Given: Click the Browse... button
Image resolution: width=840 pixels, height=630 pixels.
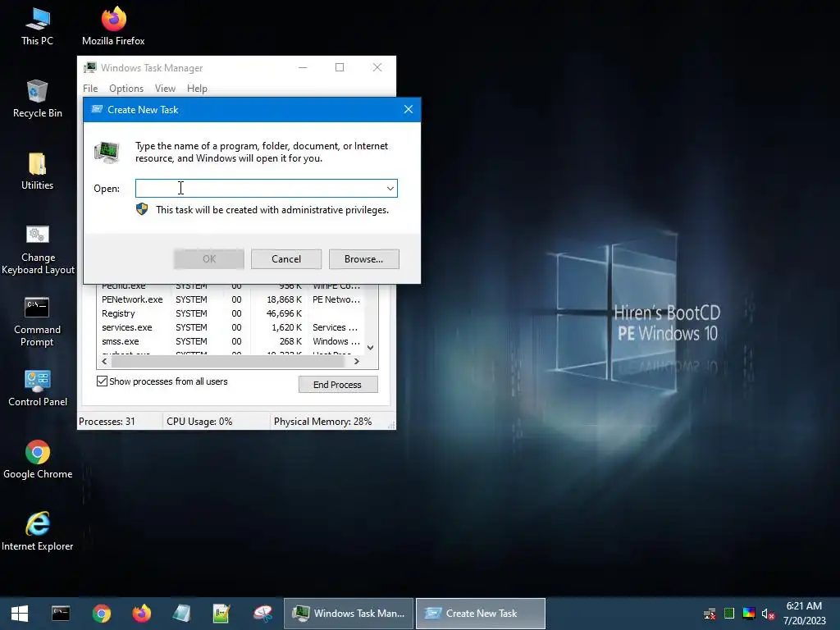Looking at the screenshot, I should (363, 259).
